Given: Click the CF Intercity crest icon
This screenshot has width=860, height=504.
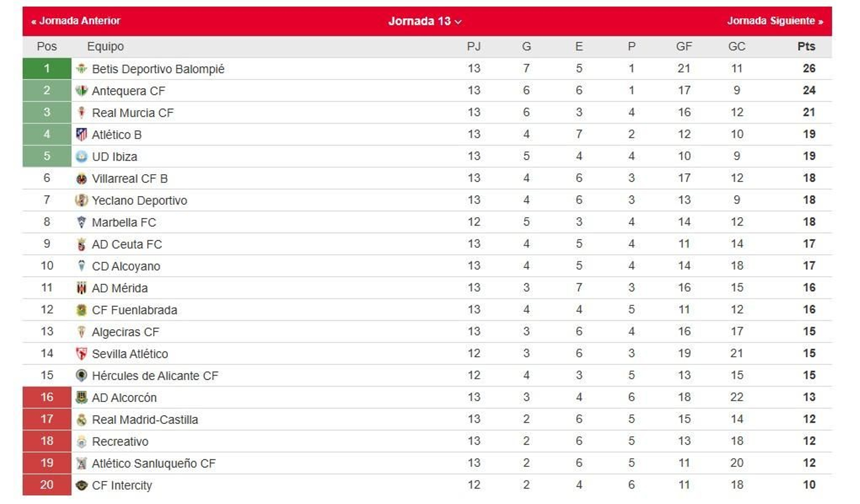Looking at the screenshot, I should pos(81,485).
